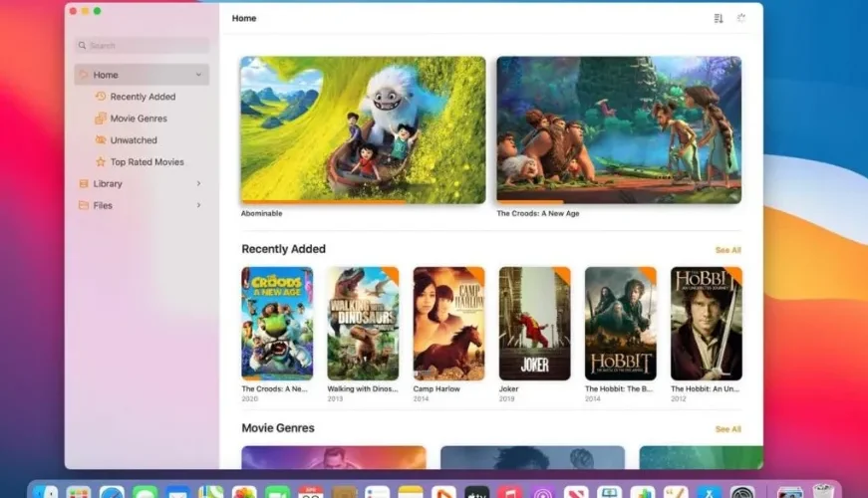Open the Camp Harlow poster
The image size is (868, 498).
click(448, 324)
